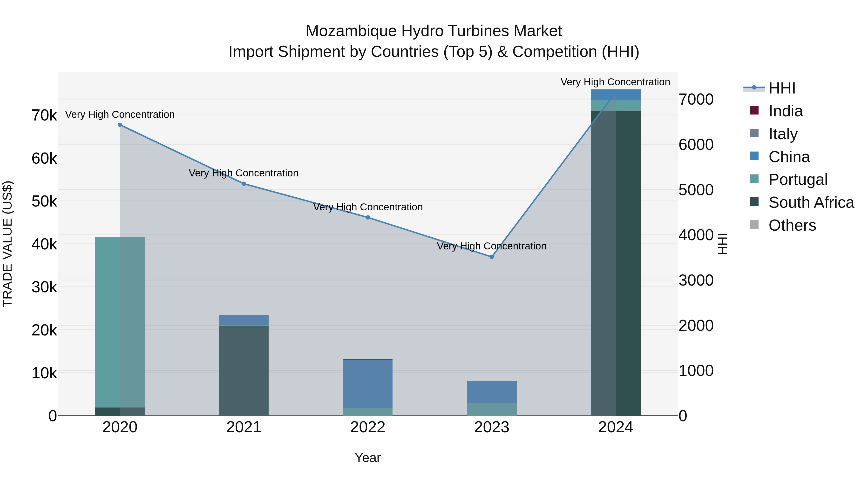Viewport: 868px width, 488px height.
Task: Toggle the South Africa legend entry
Action: [802, 202]
